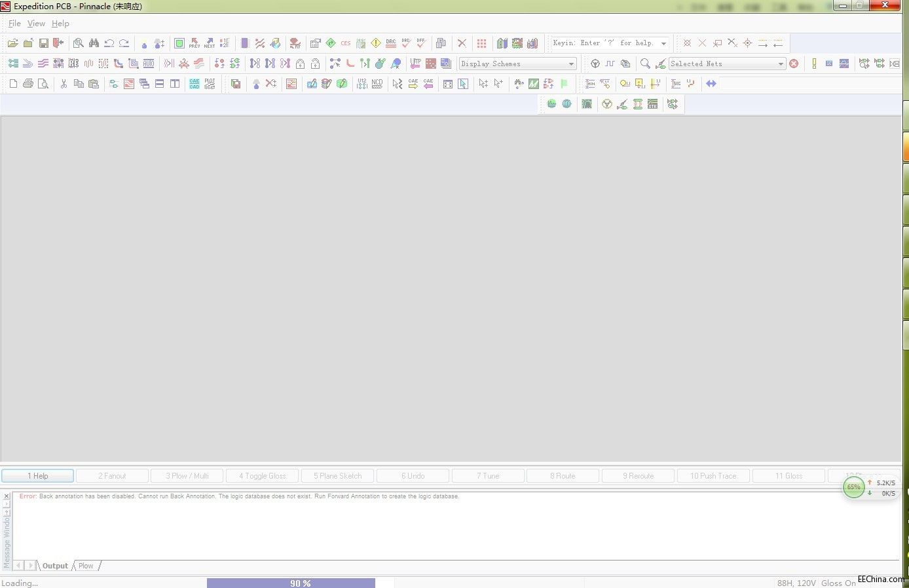Click the scissors Cut icon
This screenshot has height=588, width=909.
coord(64,84)
